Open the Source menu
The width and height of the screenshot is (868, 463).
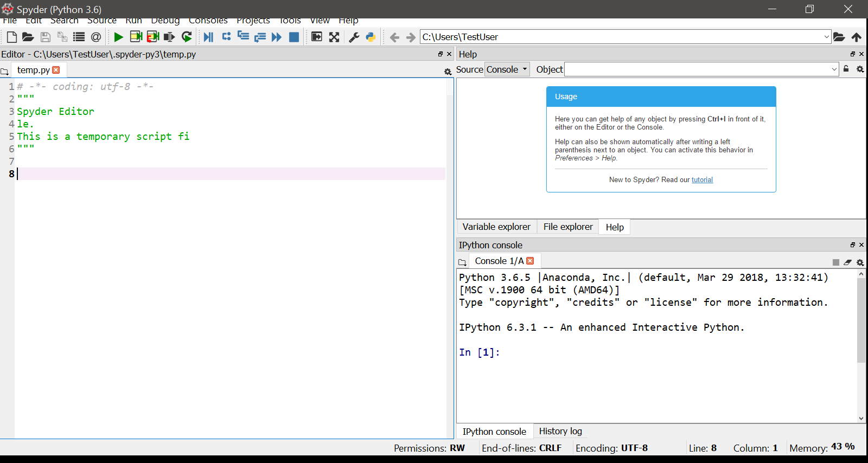point(102,21)
